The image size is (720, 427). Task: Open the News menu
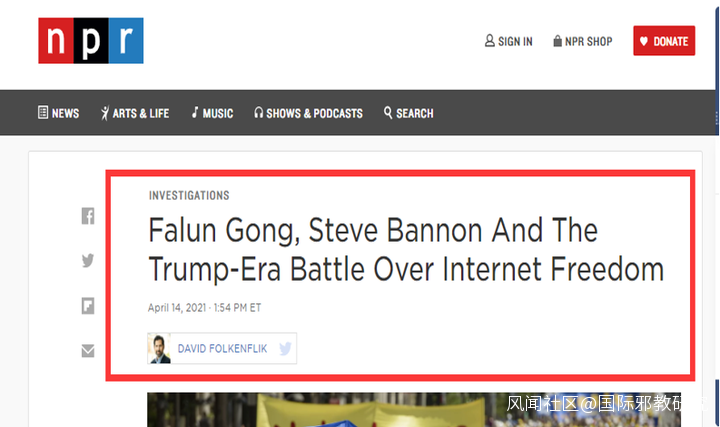click(59, 113)
